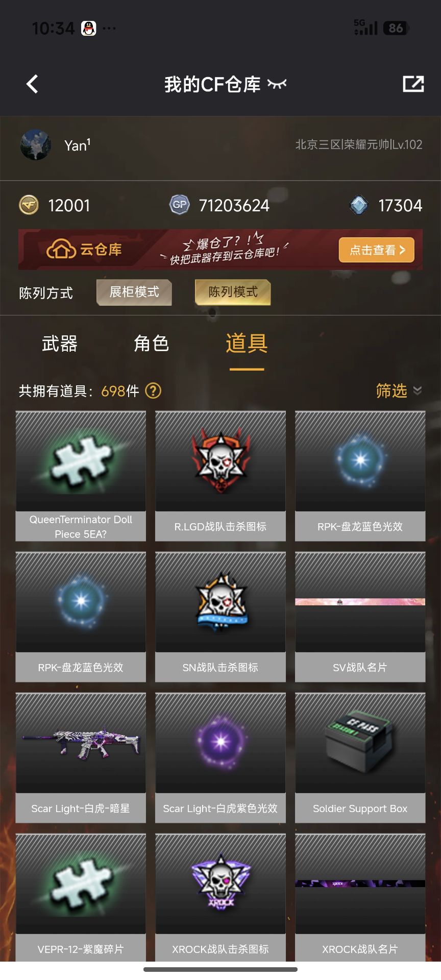
Task: Select the Soldier Support Box item
Action: point(360,758)
